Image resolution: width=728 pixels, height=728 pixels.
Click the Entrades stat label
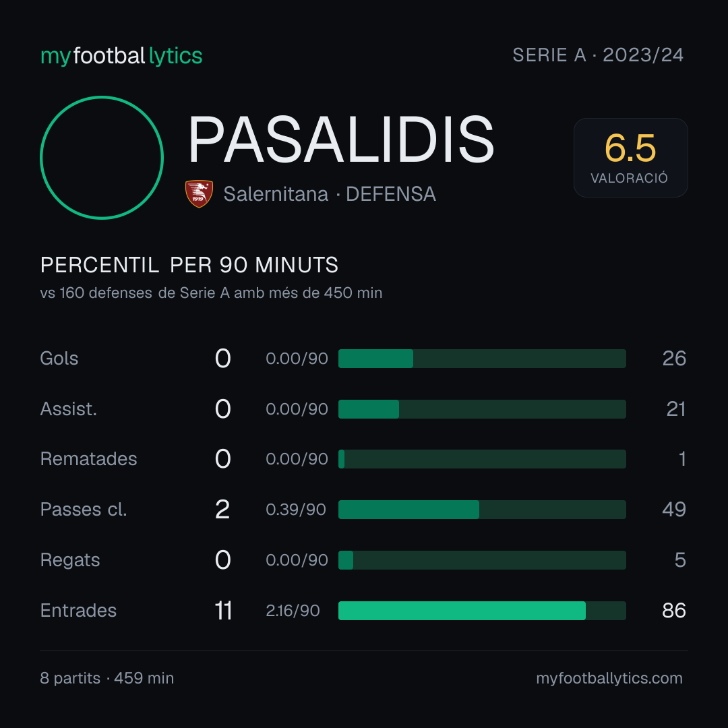[x=78, y=611]
